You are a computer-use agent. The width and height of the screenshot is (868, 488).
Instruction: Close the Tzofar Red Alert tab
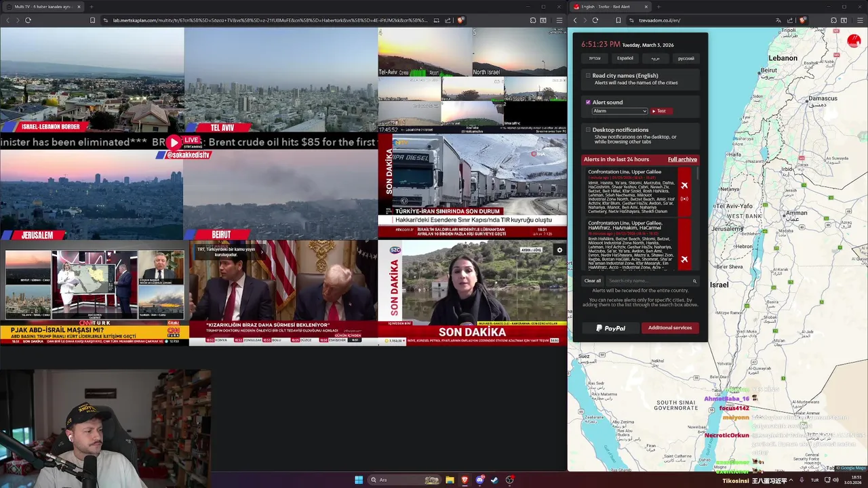pos(646,7)
